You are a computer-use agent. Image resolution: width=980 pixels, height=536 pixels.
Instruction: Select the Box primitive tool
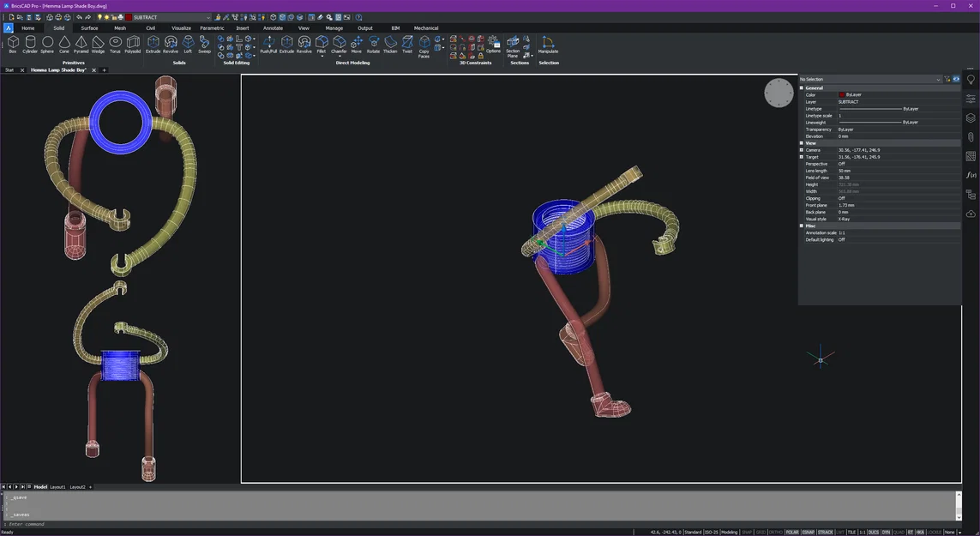pos(13,44)
